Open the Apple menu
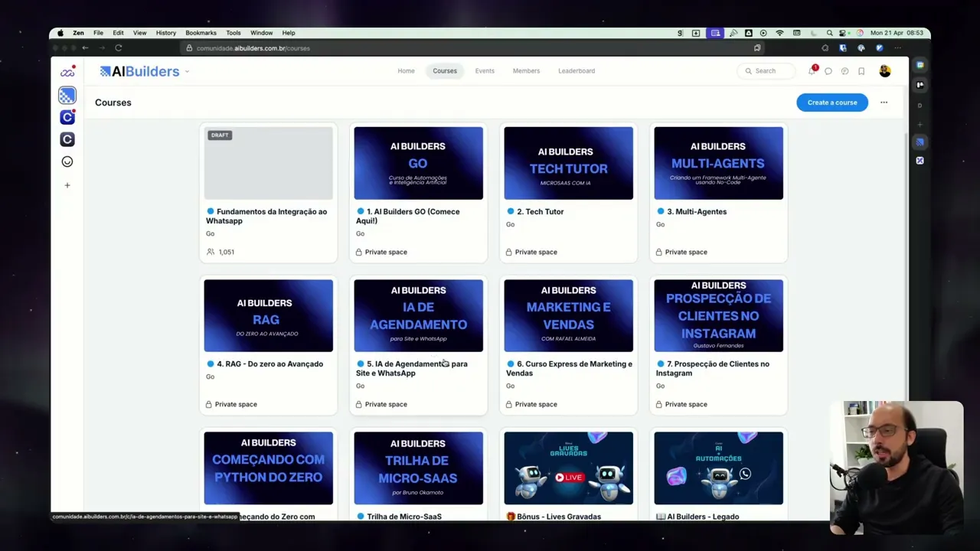This screenshot has height=551, width=980. [x=60, y=33]
